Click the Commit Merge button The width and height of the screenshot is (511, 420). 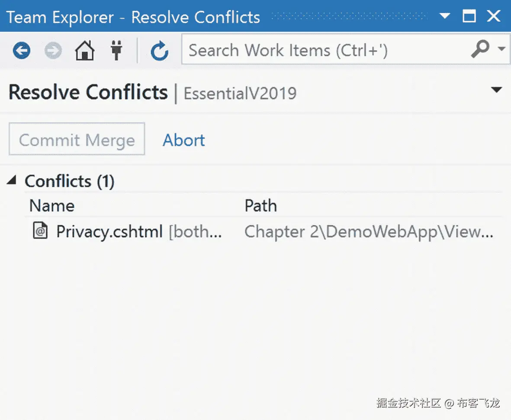[77, 139]
